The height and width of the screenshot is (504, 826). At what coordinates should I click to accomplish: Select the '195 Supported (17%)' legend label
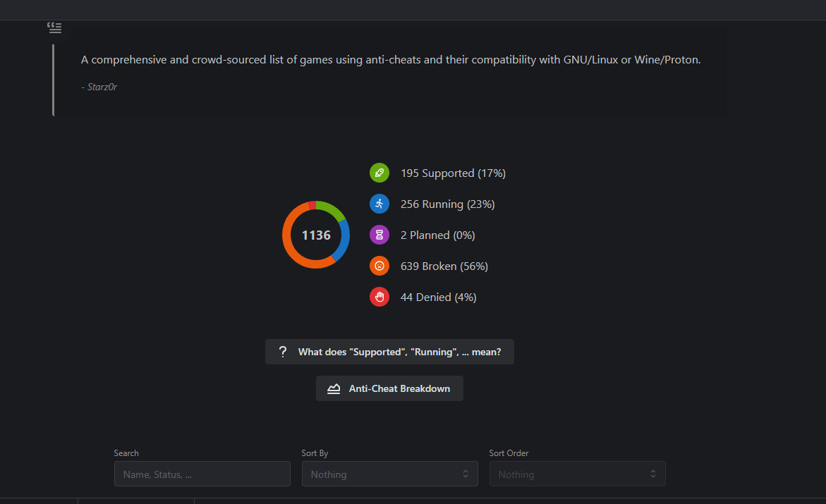point(453,173)
